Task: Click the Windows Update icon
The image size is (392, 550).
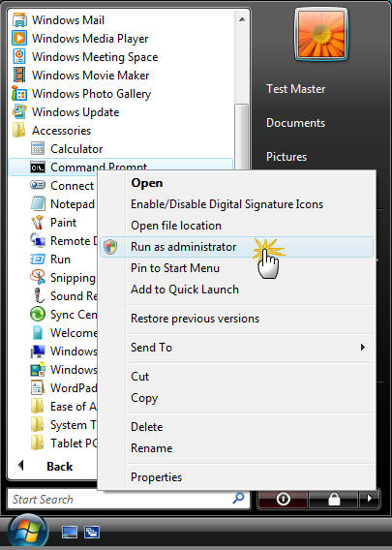Action: pos(19,111)
